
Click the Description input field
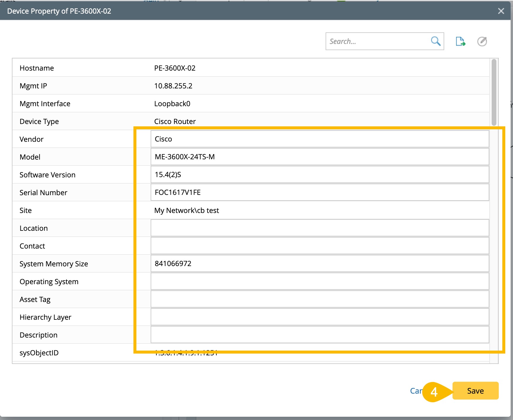(319, 335)
